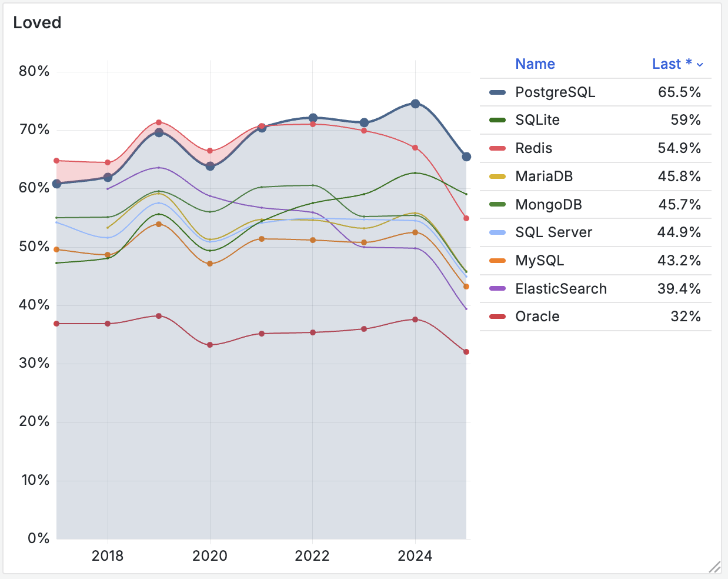728x579 pixels.
Task: Switch sorting to the Name column
Action: pyautogui.click(x=535, y=64)
